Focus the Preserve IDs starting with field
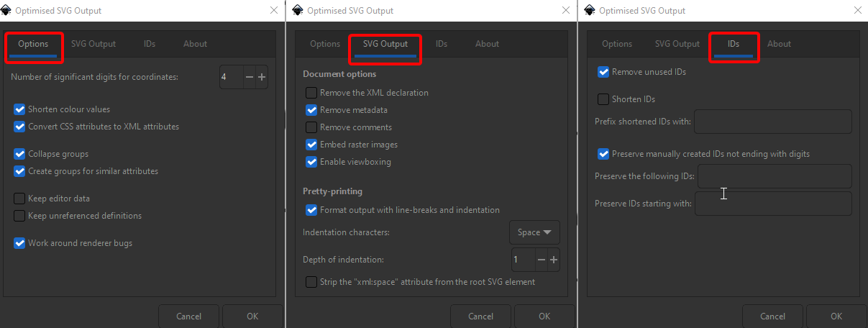The height and width of the screenshot is (328, 868). click(773, 204)
